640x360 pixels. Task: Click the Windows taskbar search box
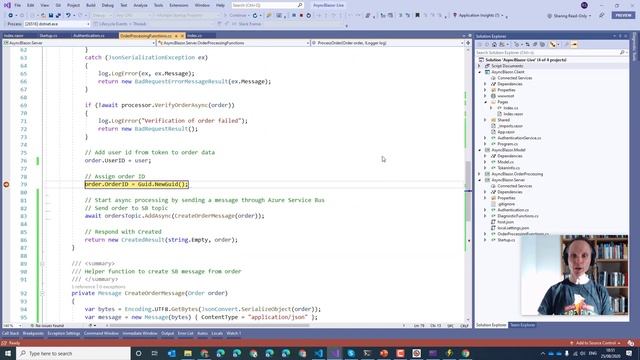[73, 353]
